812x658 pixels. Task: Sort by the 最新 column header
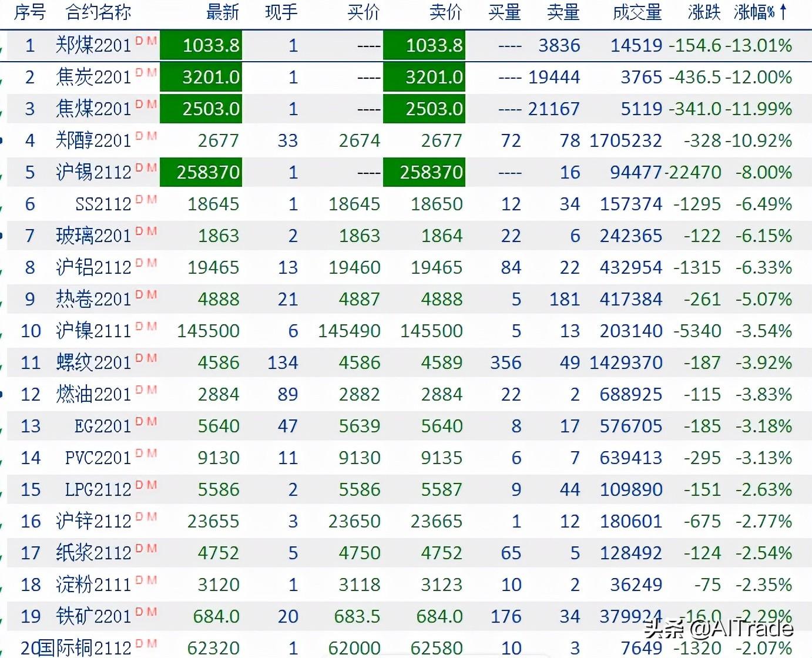point(223,12)
